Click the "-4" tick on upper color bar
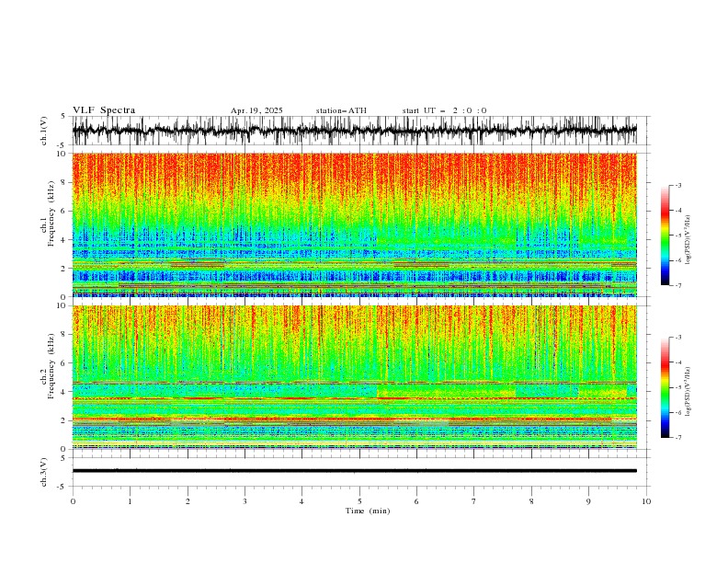 [x=678, y=211]
